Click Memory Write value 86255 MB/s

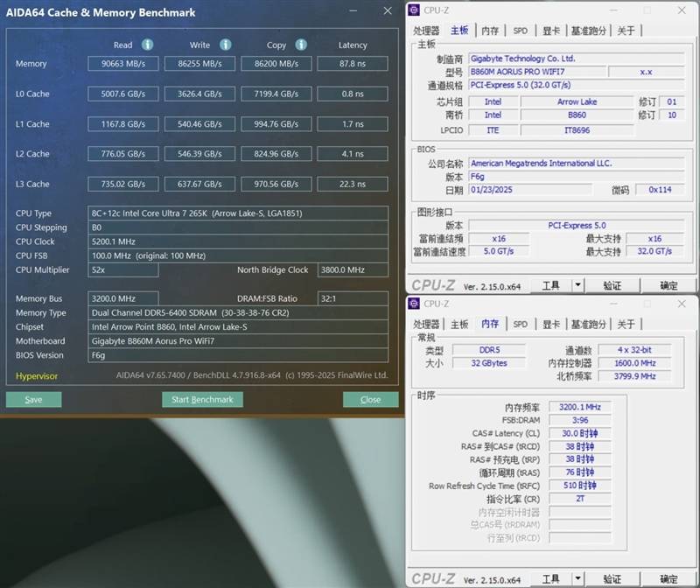pos(199,63)
